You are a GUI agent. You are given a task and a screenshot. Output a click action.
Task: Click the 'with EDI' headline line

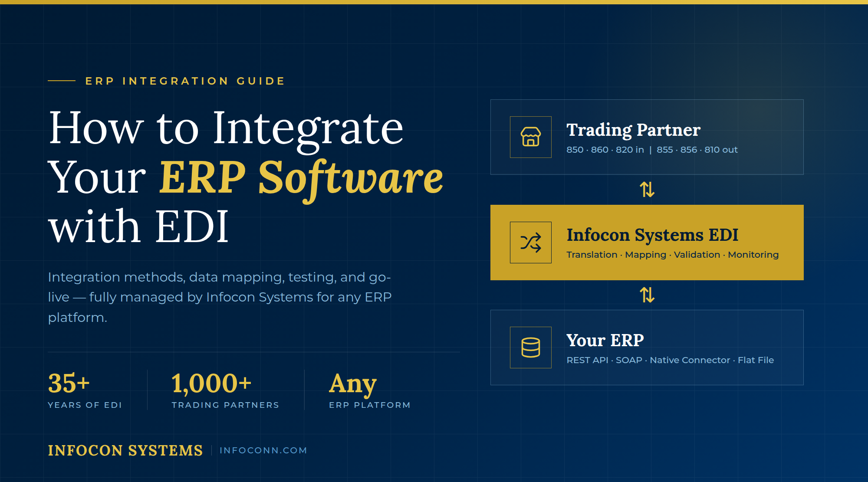[x=138, y=226]
